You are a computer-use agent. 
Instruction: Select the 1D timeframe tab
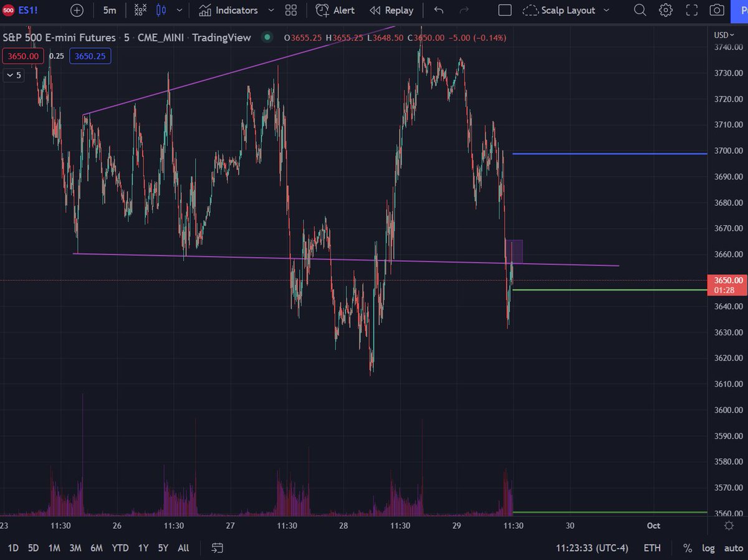[x=12, y=548]
